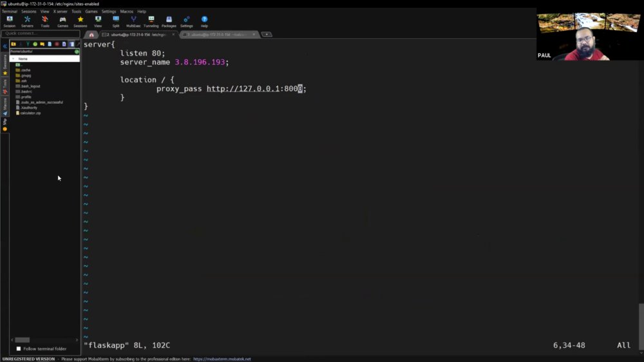Open the Sessions menu
This screenshot has height=362, width=644.
coord(29,12)
